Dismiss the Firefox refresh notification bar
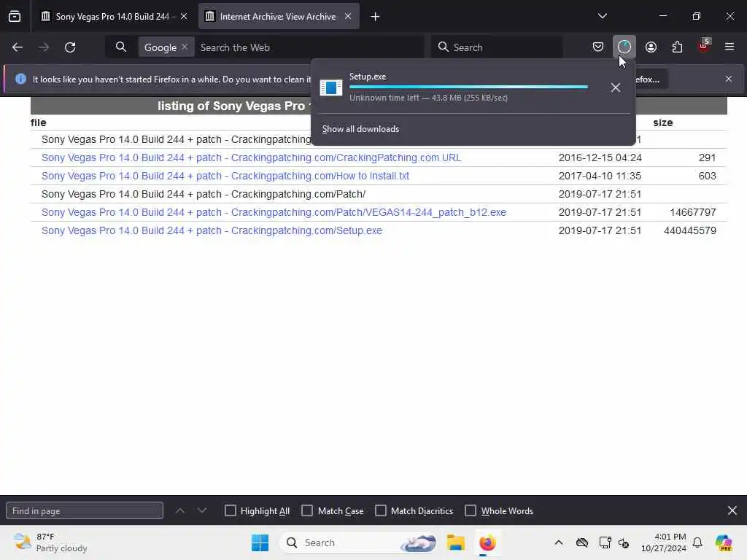Image resolution: width=747 pixels, height=560 pixels. (x=729, y=79)
